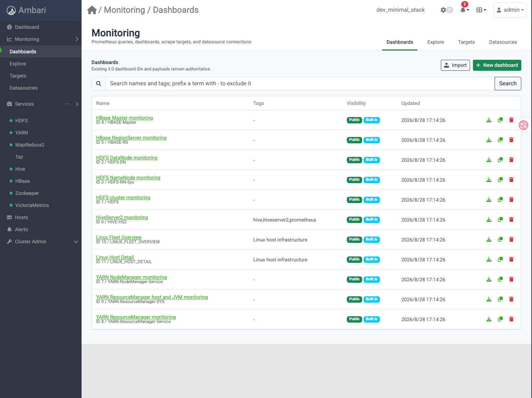The image size is (532, 398).
Task: Open YARN NodeManager monitoring link
Action: [131, 277]
